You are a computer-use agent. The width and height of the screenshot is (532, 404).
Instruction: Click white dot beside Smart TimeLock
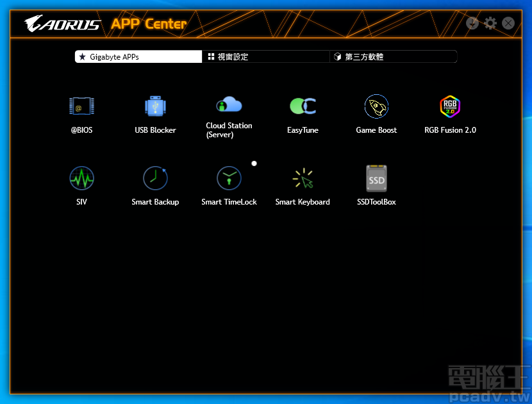[x=254, y=164]
